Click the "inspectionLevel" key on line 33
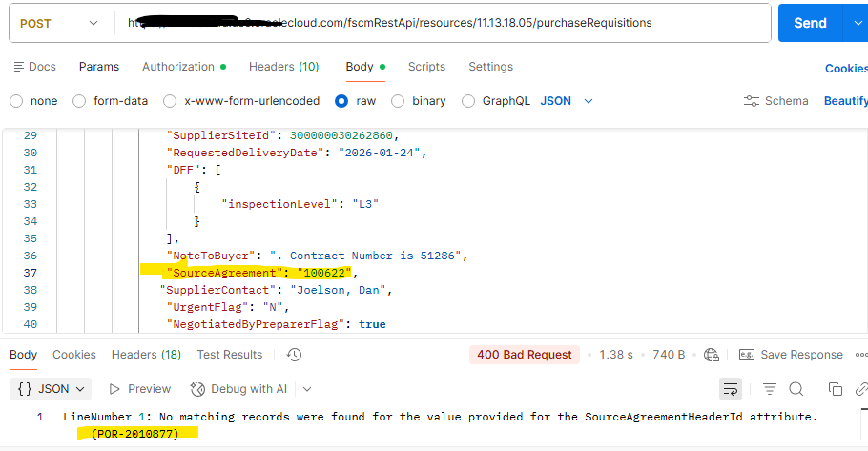868x451 pixels. (279, 204)
